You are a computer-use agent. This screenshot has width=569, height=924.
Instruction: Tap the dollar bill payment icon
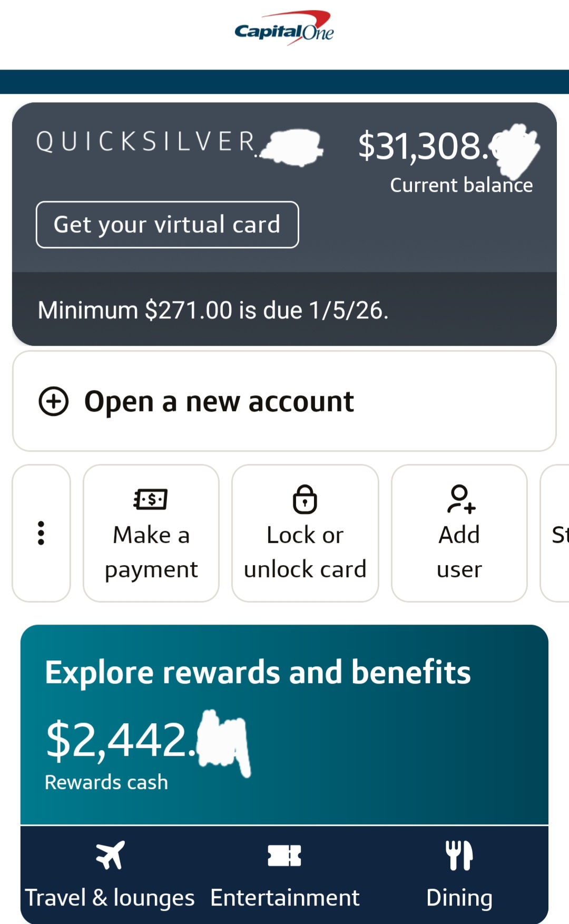(x=151, y=499)
